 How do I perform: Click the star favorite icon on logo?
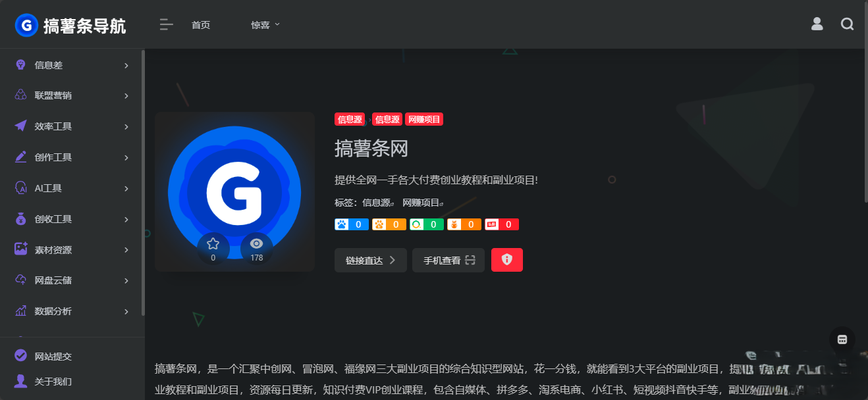point(213,243)
